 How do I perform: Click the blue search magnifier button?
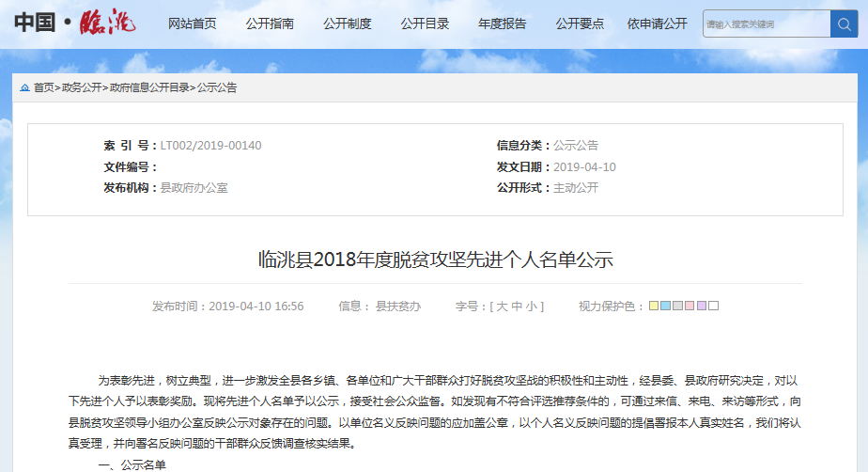click(844, 24)
